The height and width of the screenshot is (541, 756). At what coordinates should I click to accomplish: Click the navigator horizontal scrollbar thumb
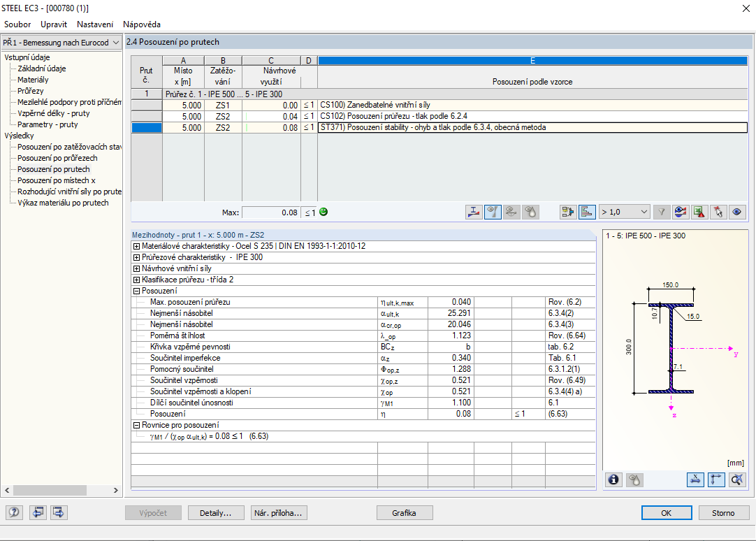pos(50,491)
